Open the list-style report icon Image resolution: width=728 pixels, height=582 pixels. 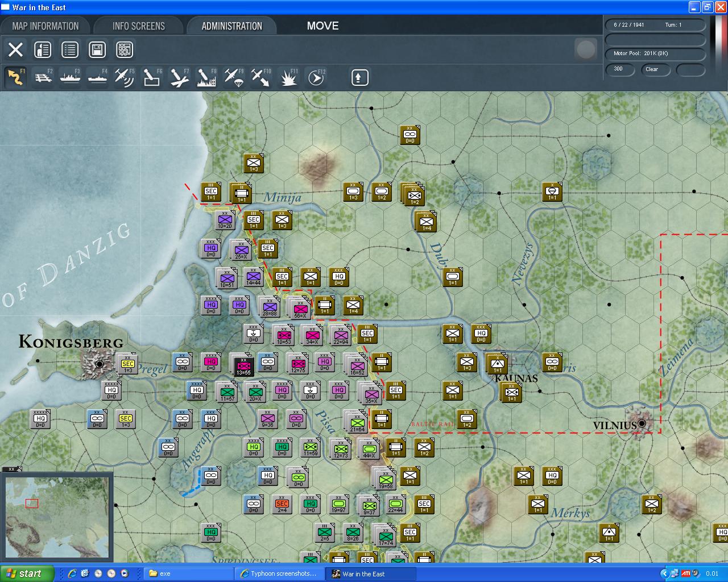pyautogui.click(x=70, y=49)
